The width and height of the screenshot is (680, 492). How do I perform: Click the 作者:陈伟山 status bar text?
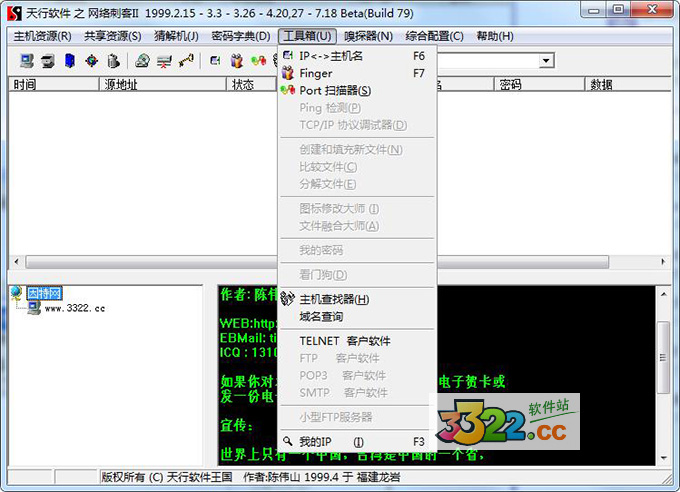[321, 477]
